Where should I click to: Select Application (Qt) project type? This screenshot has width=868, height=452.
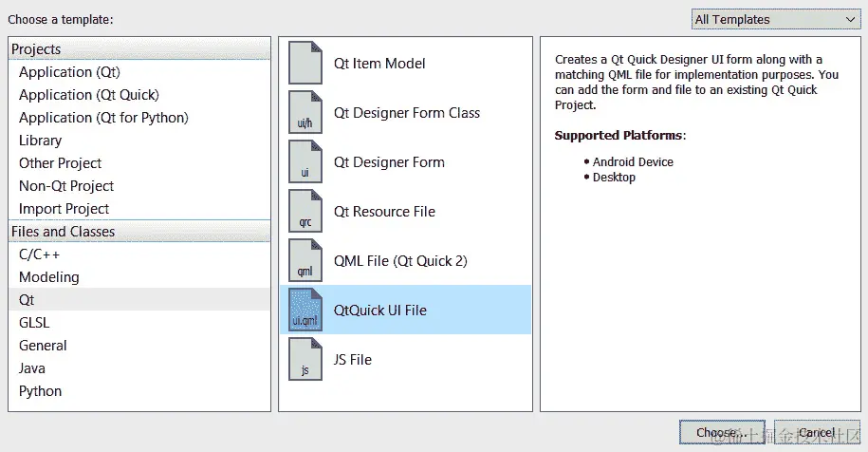click(139, 72)
